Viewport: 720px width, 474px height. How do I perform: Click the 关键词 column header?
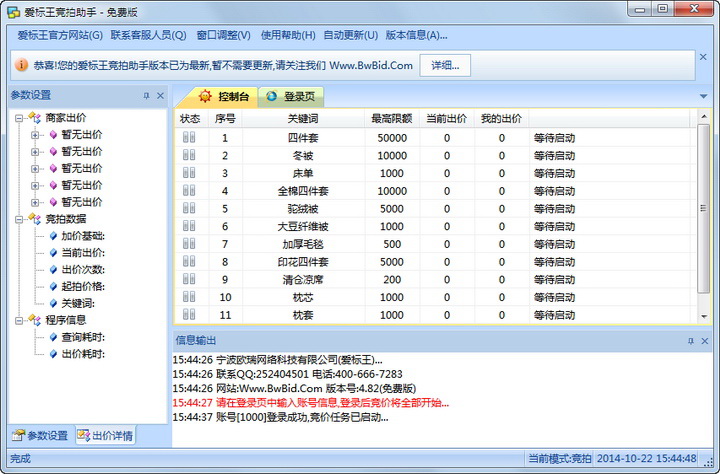[x=303, y=118]
